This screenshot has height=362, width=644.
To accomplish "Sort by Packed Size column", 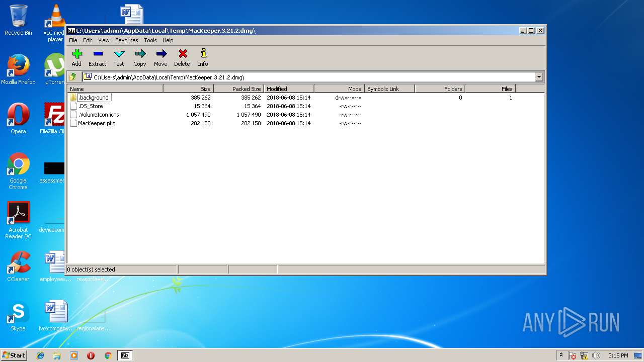I will pyautogui.click(x=238, y=89).
